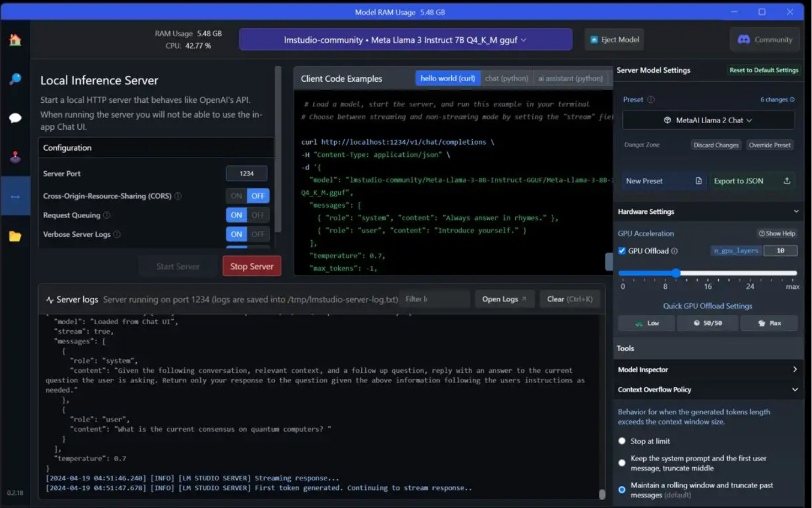Click Reset to Default Settings
The image size is (812, 508).
(763, 70)
